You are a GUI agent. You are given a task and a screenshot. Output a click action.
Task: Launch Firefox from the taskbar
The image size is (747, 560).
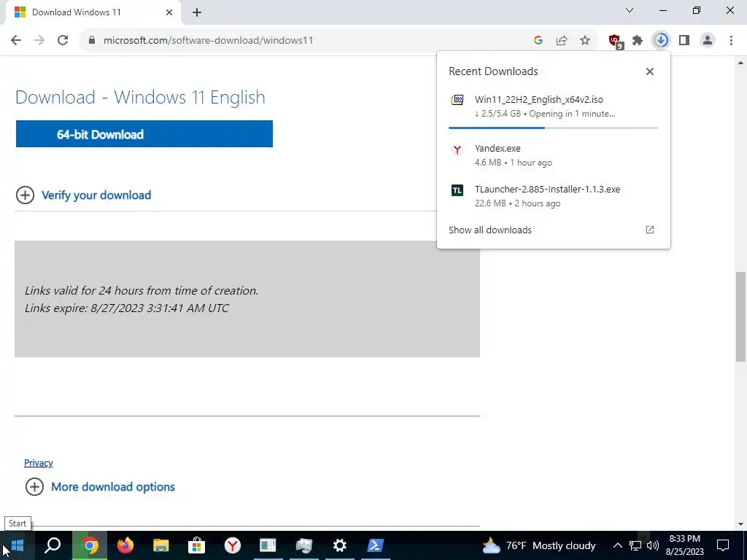[125, 545]
